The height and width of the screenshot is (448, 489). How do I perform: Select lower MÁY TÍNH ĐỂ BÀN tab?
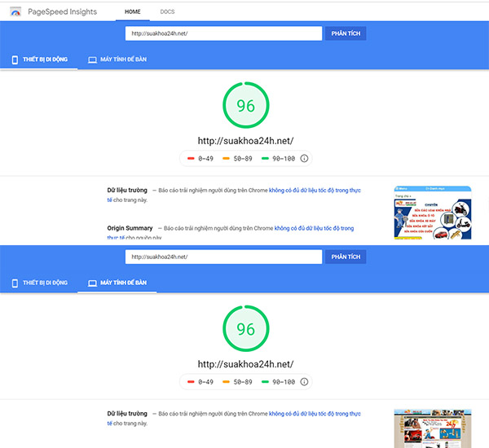(x=117, y=283)
